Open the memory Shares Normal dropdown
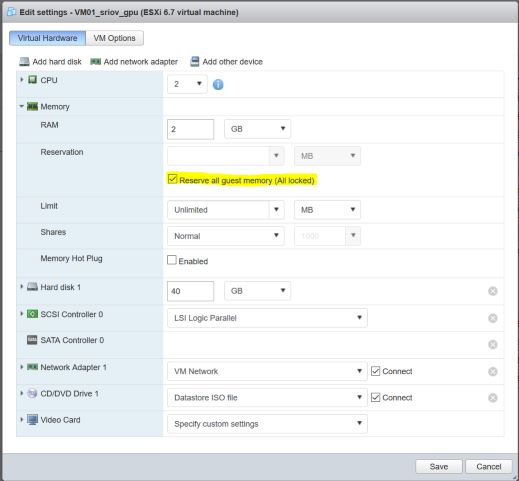 tap(226, 236)
